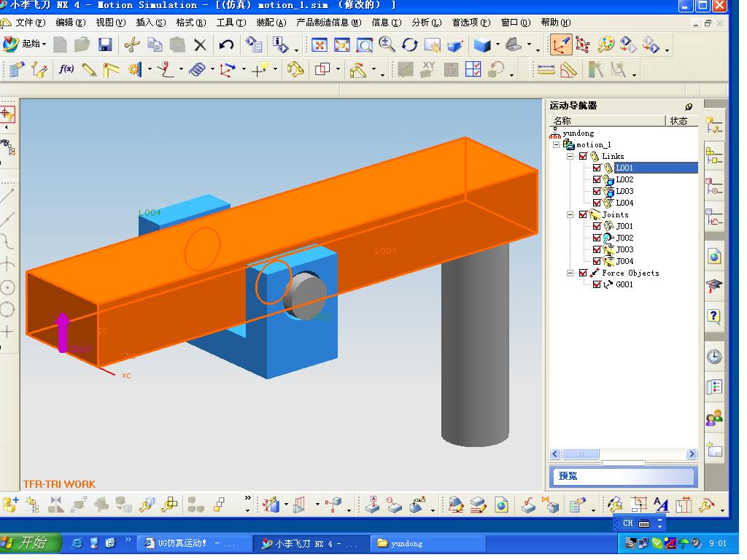Image resolution: width=747 pixels, height=560 pixels.
Task: Click the Pan hand tool icon
Action: pos(433,45)
